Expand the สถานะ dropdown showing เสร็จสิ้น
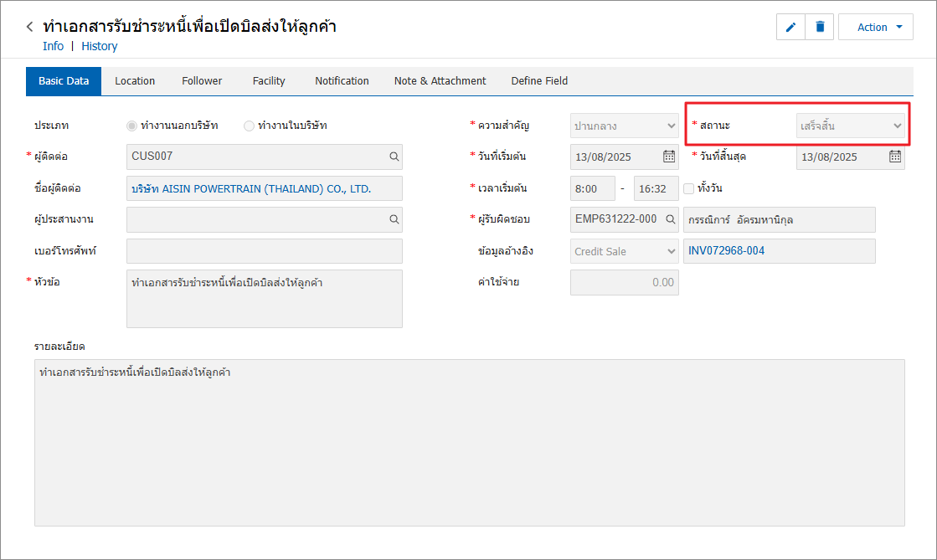The width and height of the screenshot is (937, 560). coord(850,126)
